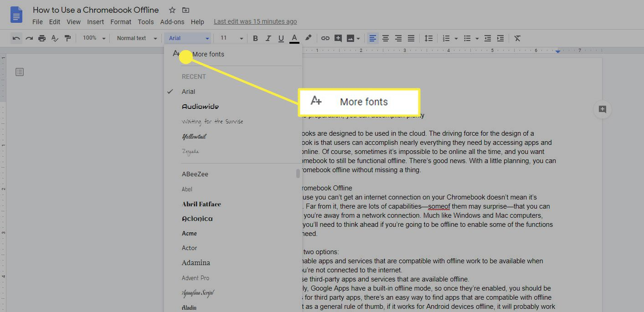Star the document title
The height and width of the screenshot is (312, 644).
pos(172,10)
